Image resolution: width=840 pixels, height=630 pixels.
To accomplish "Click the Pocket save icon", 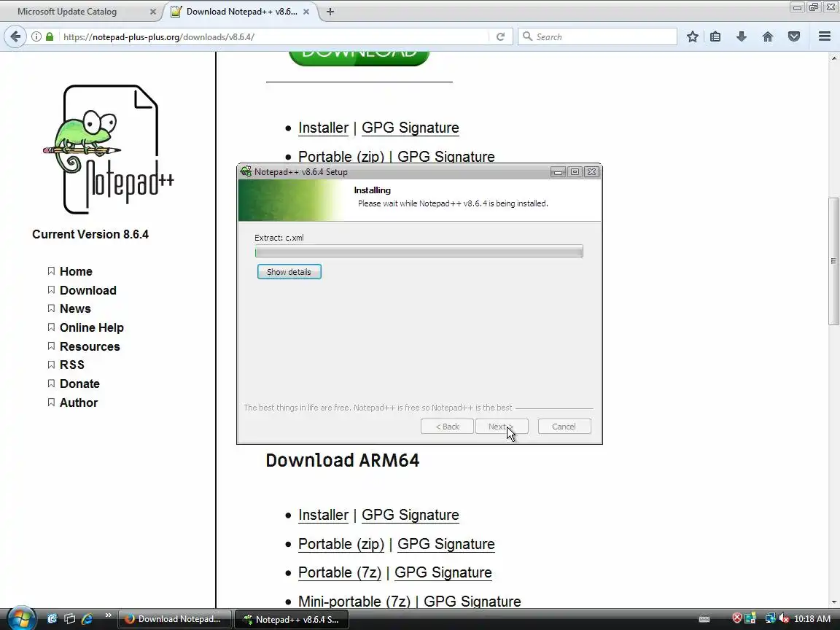I will pos(794,36).
